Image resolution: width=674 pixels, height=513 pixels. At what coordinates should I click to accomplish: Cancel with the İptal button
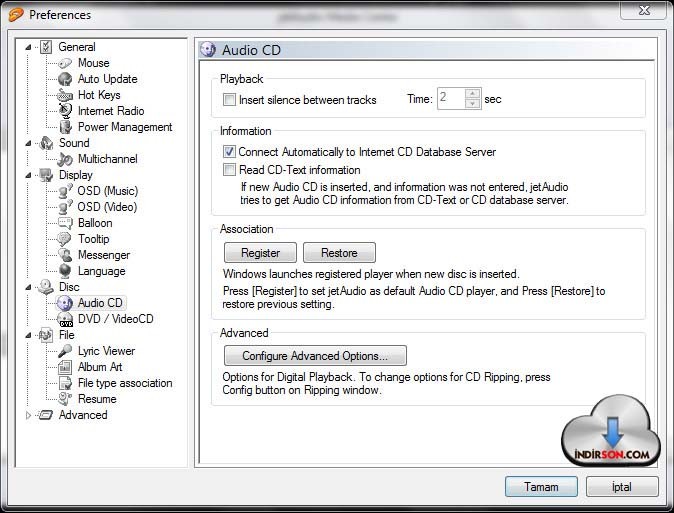pyautogui.click(x=622, y=486)
